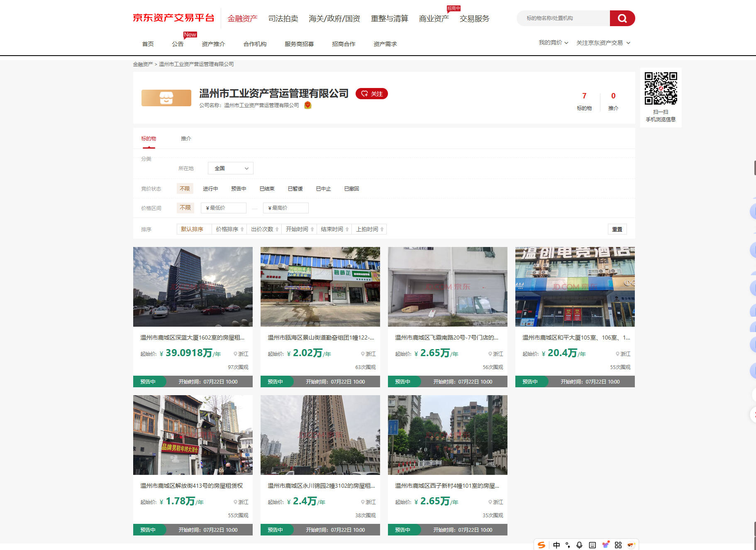Viewport: 756px width, 550px height.
Task: Click the search box 标的物名称/处置机构
Action: (x=563, y=18)
